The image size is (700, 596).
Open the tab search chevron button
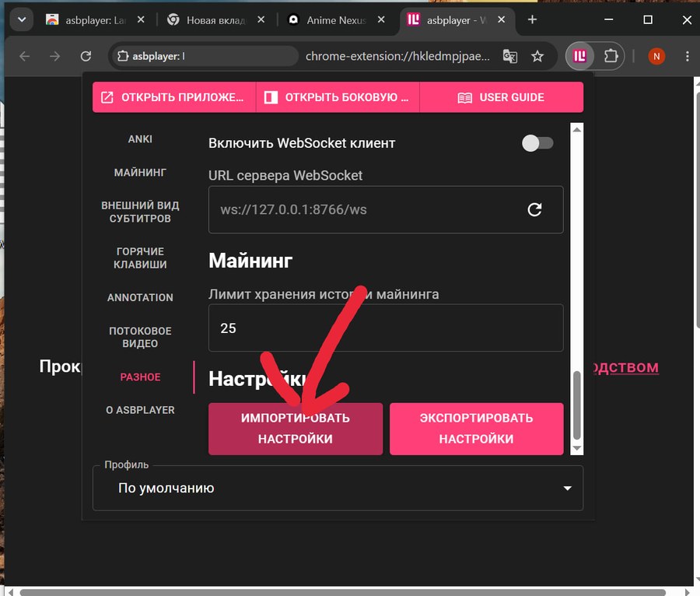[x=22, y=20]
